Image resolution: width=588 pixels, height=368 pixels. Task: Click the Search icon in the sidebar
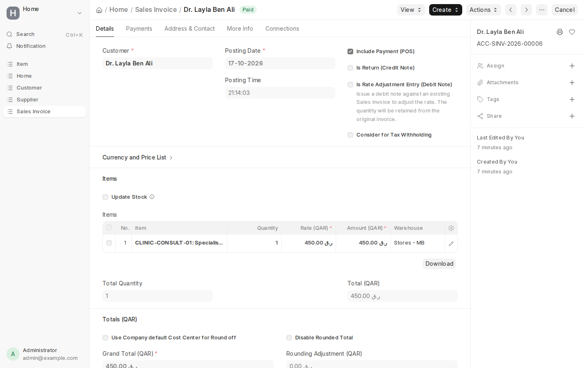(x=9, y=34)
